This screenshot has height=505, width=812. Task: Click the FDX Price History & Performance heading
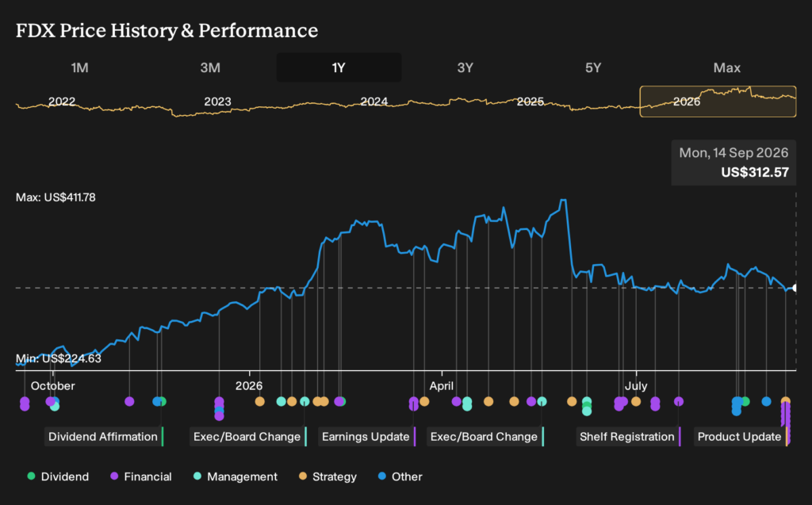(x=167, y=31)
